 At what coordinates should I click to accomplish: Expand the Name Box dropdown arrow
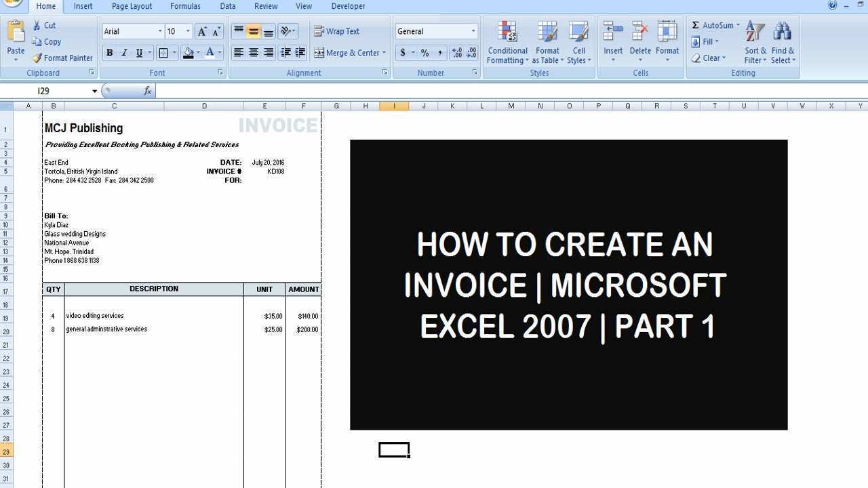coord(95,91)
